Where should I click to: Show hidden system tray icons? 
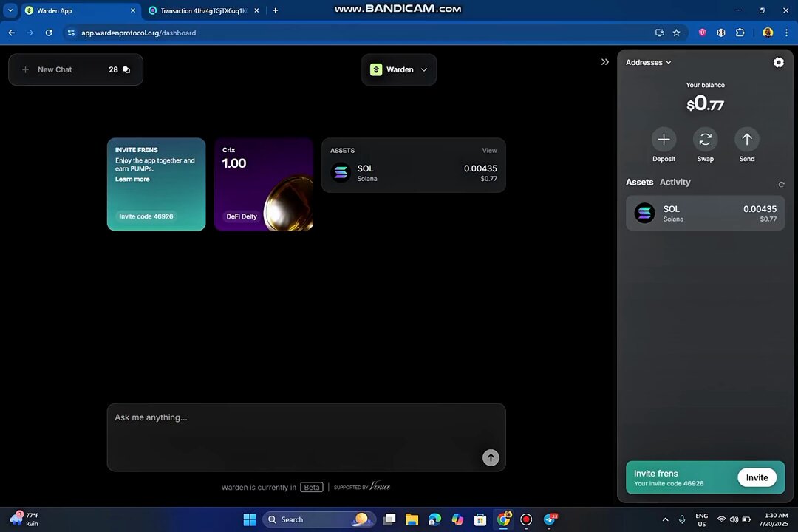[665, 519]
